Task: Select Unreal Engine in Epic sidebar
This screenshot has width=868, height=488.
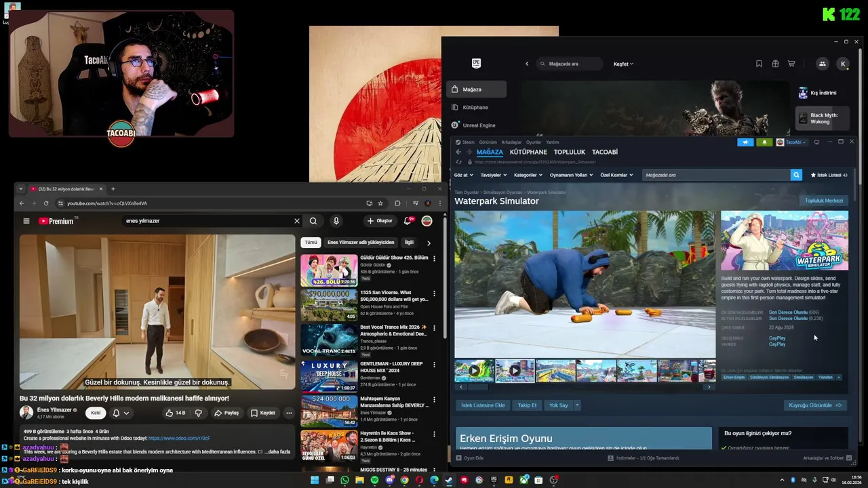Action: (x=479, y=125)
